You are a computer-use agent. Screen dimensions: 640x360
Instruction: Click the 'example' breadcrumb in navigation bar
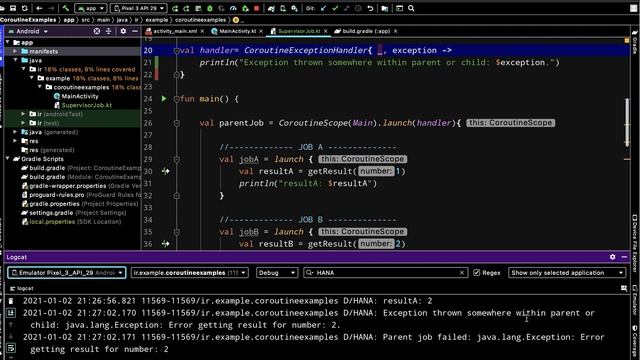(157, 20)
